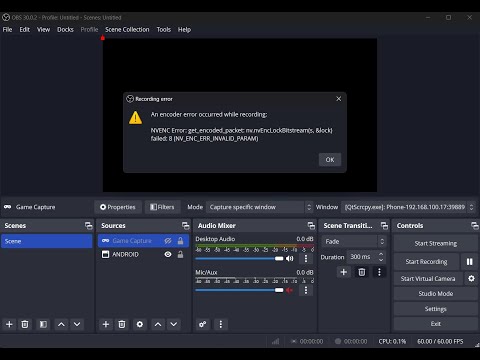Open Desktop Audio options three-dot menu
This screenshot has height=360, width=480.
306,258
